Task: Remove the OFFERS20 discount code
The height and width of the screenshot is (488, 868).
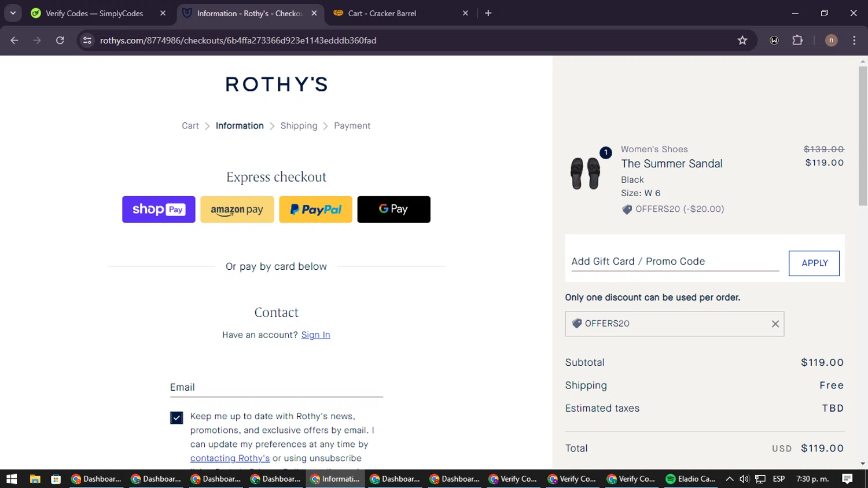Action: tap(775, 324)
